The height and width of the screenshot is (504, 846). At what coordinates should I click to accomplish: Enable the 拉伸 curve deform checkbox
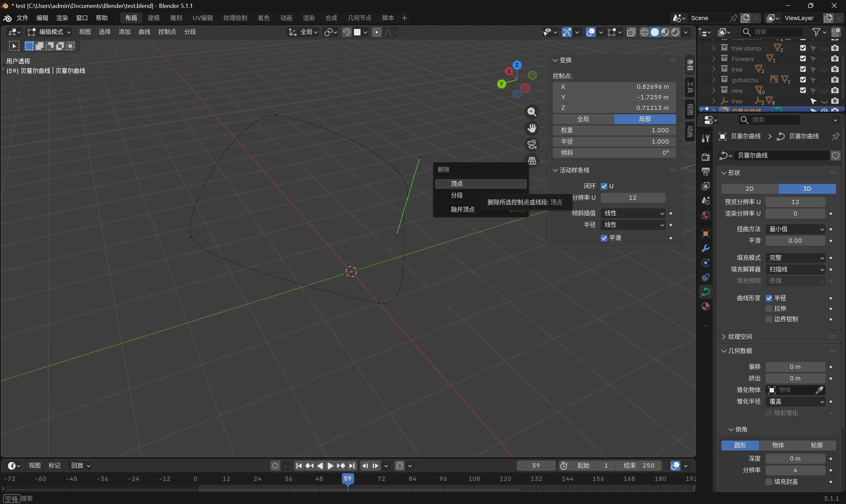769,308
